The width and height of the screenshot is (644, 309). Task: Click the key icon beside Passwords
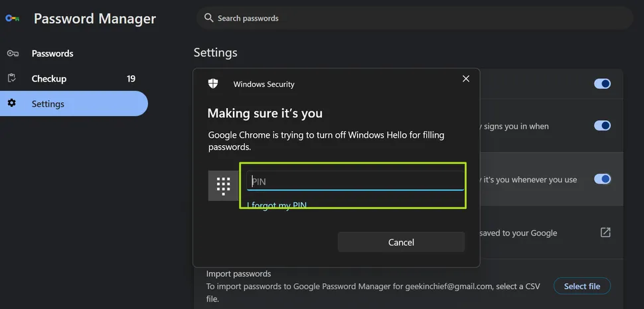tap(12, 54)
